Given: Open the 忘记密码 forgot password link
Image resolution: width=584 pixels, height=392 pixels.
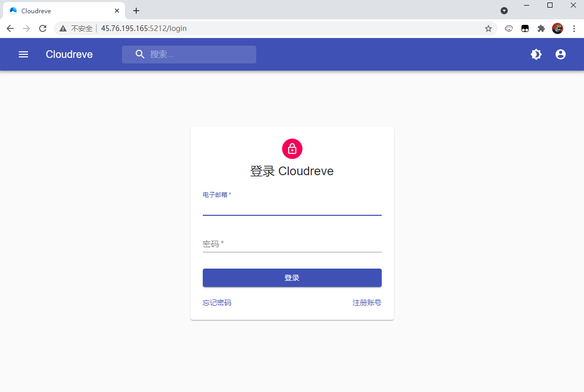Looking at the screenshot, I should click(217, 302).
